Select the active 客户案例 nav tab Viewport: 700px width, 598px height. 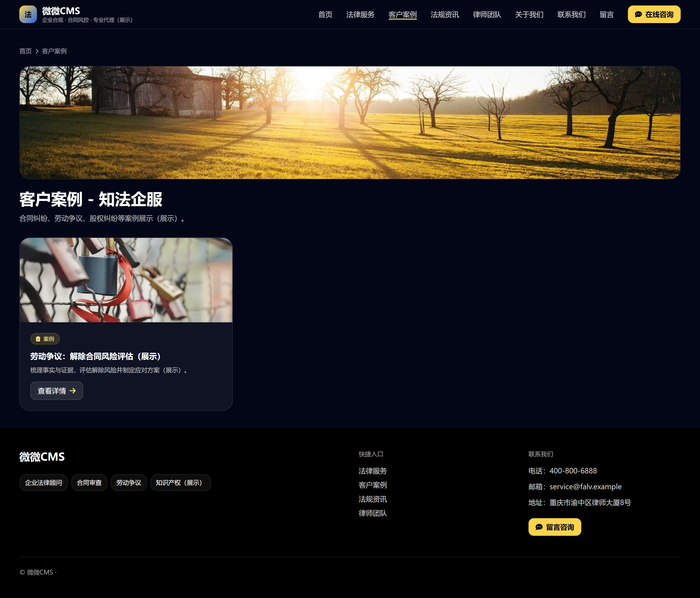click(x=402, y=15)
